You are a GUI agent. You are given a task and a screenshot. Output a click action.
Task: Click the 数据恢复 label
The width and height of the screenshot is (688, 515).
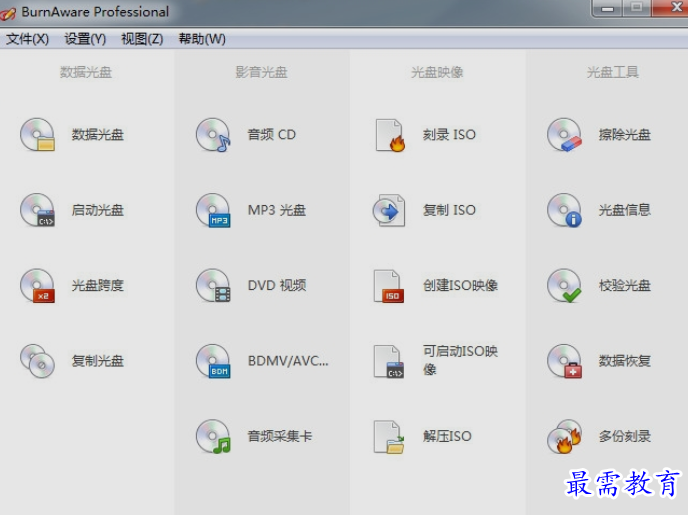(x=624, y=361)
